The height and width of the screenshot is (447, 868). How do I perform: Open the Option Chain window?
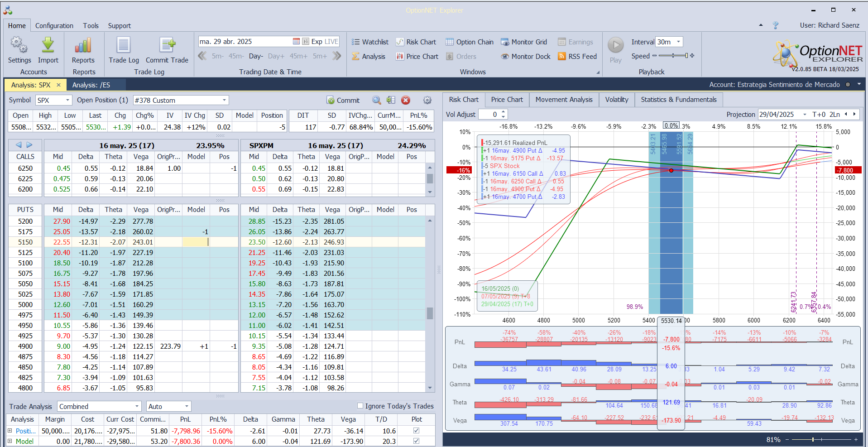pyautogui.click(x=470, y=42)
